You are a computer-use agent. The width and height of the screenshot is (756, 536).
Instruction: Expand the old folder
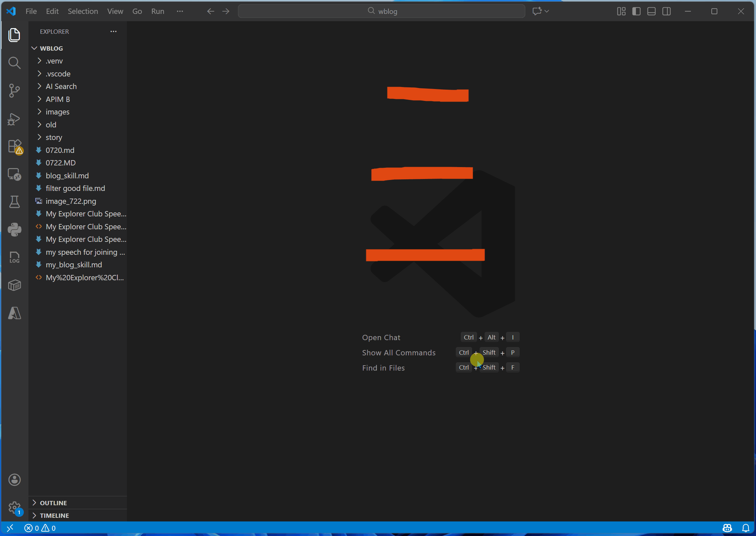pyautogui.click(x=78, y=125)
